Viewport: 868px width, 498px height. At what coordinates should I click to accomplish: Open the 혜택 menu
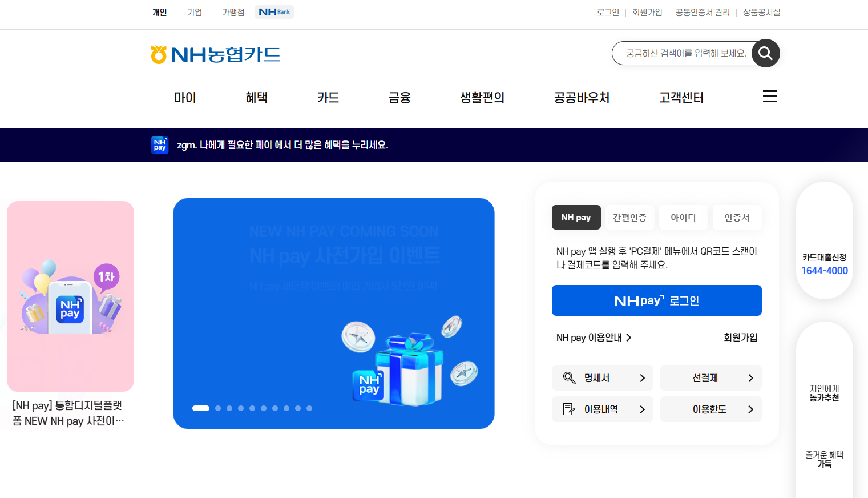coord(257,98)
